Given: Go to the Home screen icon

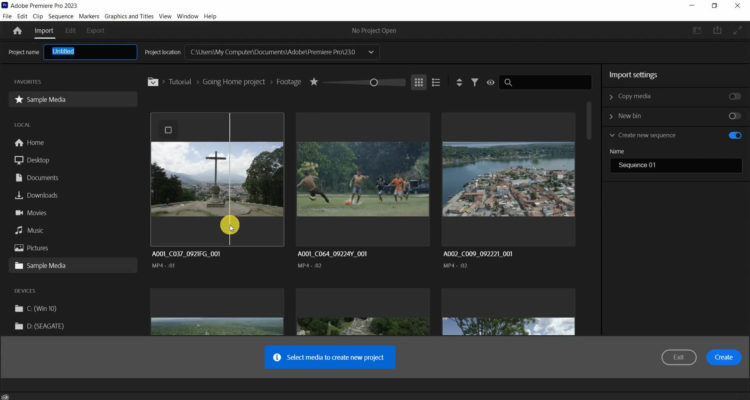Looking at the screenshot, I should point(18,31).
